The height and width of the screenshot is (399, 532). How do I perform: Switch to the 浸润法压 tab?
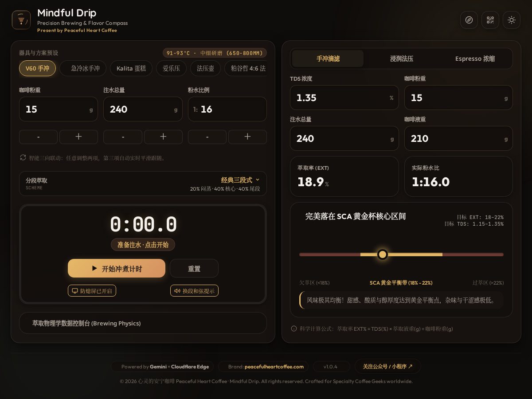coord(402,59)
